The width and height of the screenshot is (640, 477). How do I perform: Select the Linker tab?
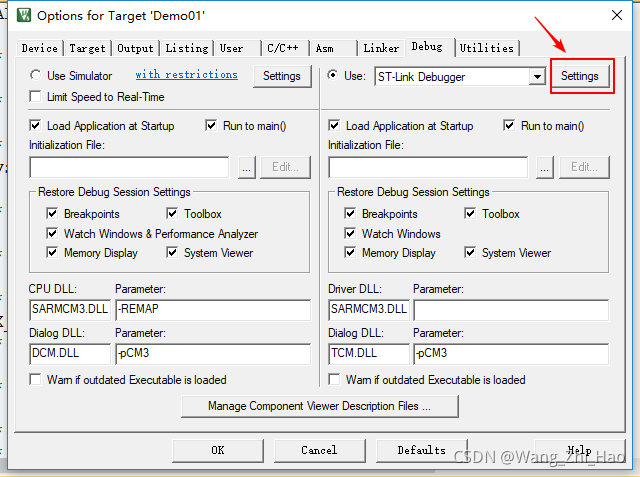(x=381, y=48)
